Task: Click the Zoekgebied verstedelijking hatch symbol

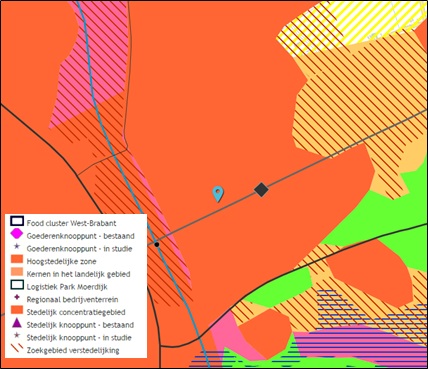Action: [17, 349]
